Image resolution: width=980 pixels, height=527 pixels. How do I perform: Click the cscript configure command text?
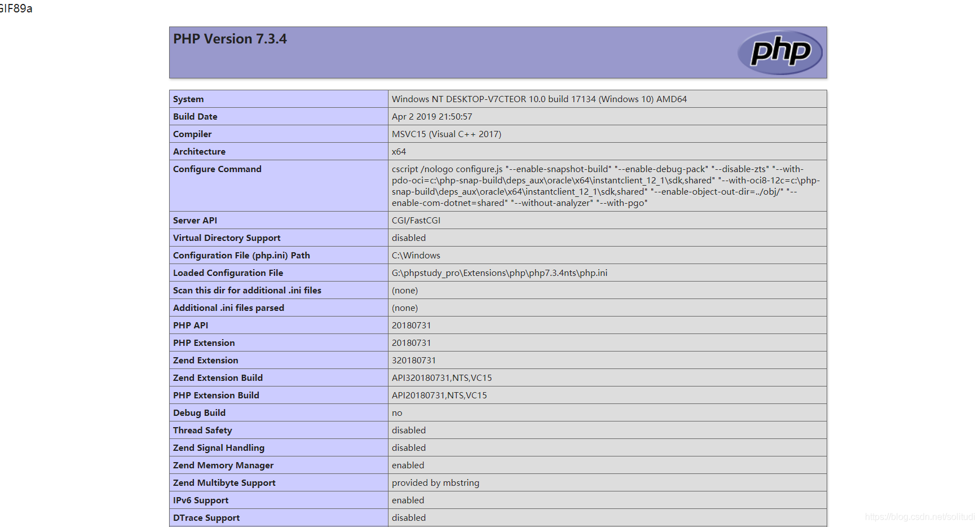606,186
